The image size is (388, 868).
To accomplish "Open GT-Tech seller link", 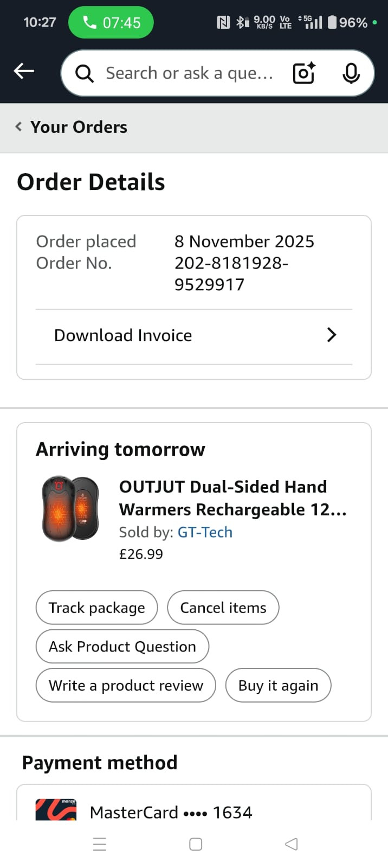I will [x=205, y=532].
